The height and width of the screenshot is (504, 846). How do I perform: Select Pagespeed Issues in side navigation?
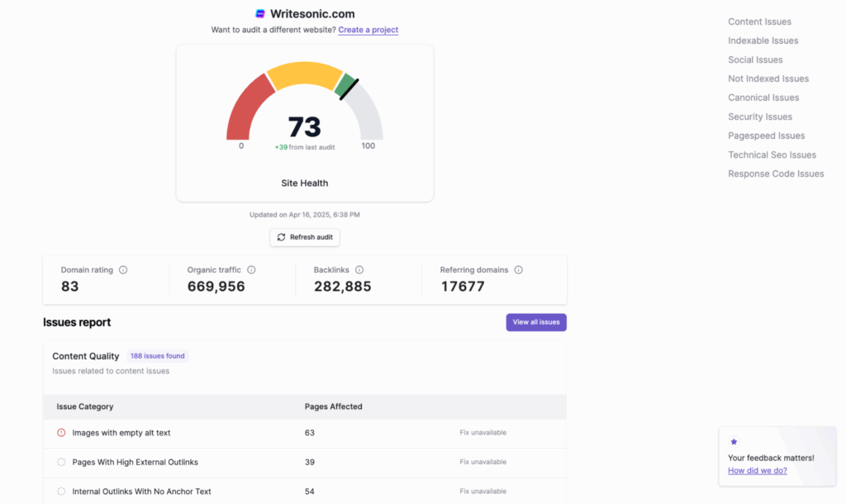click(766, 136)
